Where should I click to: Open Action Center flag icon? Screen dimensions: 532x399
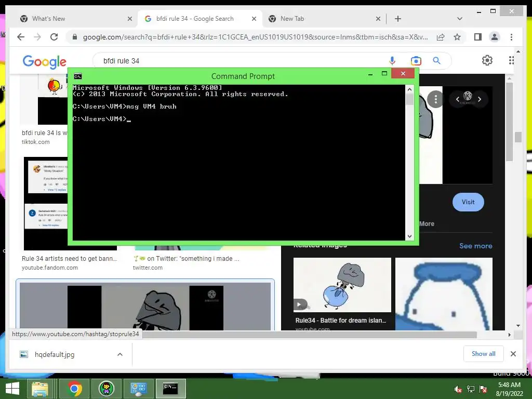(x=483, y=389)
